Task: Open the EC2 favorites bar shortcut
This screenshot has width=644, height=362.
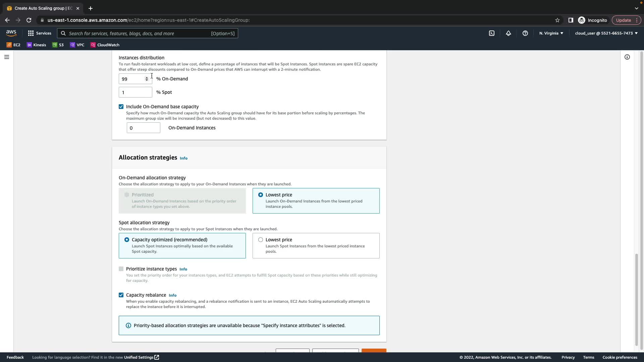Action: (13, 45)
